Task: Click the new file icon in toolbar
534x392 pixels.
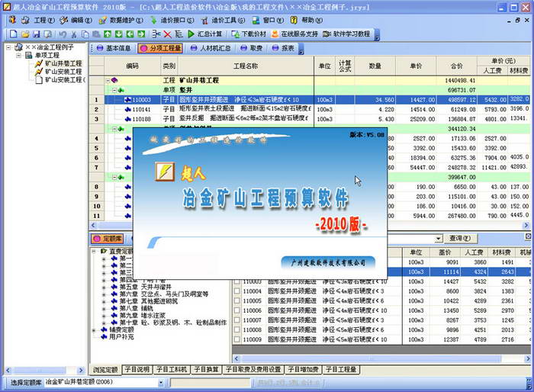Action: (13, 34)
